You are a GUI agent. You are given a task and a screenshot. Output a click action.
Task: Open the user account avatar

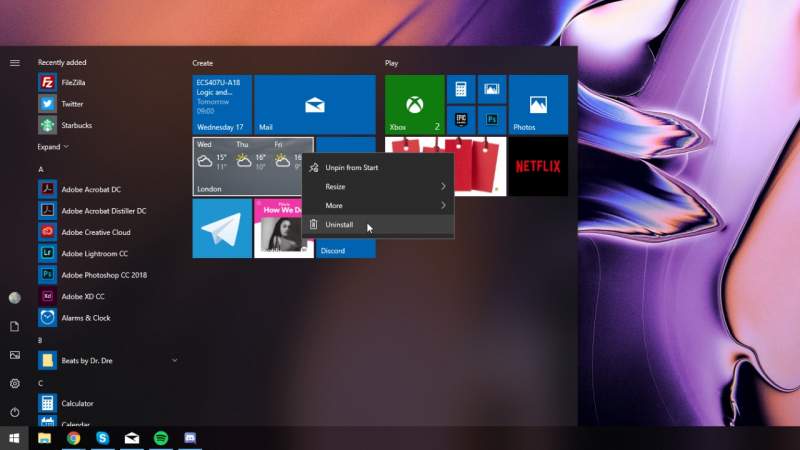point(15,298)
